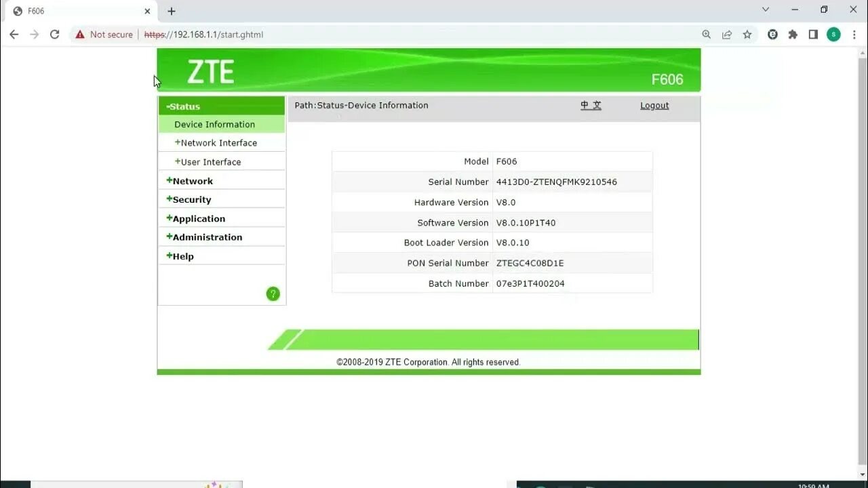Viewport: 868px width, 488px height.
Task: Click the browser forward arrow
Action: coord(34,35)
